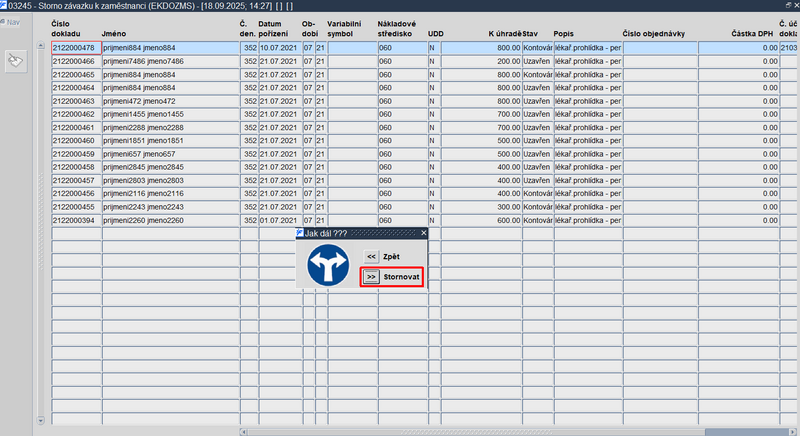Click the vertical scrollbar down arrow
800x436 pixels.
[41, 421]
